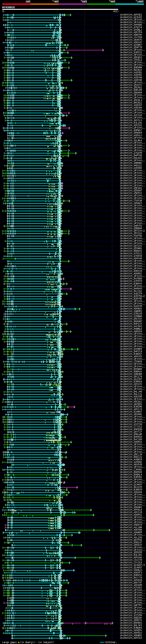The image size is (146, 644).
Task: Select the UniRef100_B9SW84 hit name
Action: [x=131, y=369]
